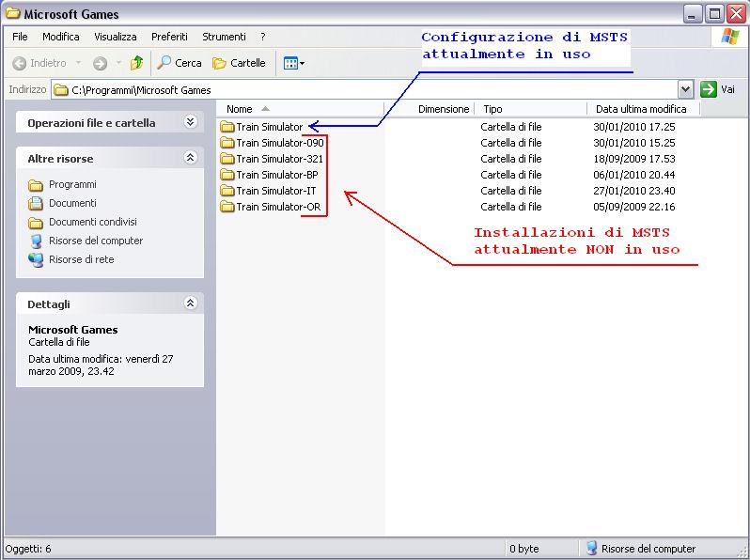The width and height of the screenshot is (750, 560).
Task: Open the Modifica menu
Action: [61, 37]
